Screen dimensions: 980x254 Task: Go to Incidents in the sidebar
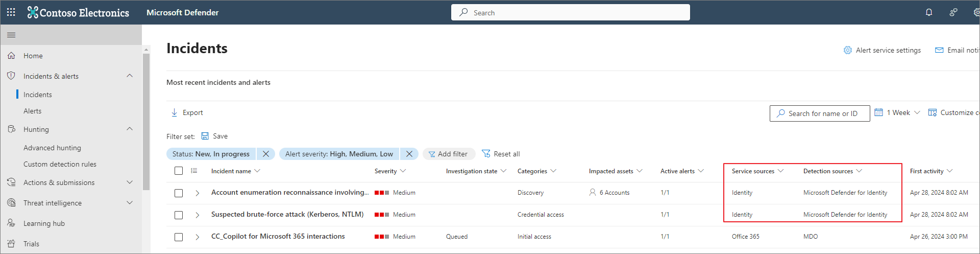(x=38, y=95)
